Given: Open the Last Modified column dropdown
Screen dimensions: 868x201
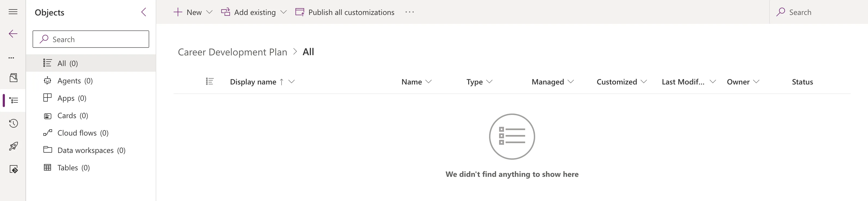Looking at the screenshot, I should (713, 81).
